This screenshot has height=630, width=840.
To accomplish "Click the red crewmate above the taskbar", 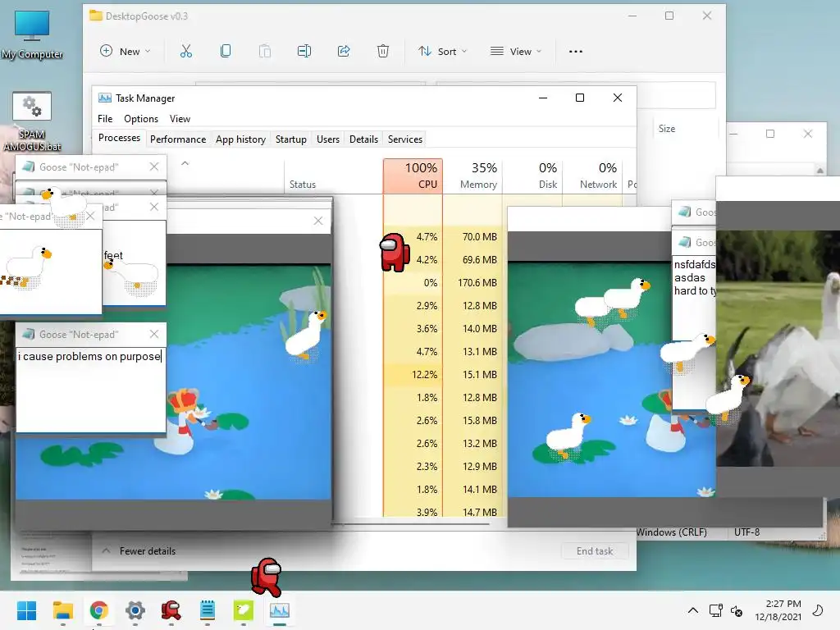I will pos(267,577).
